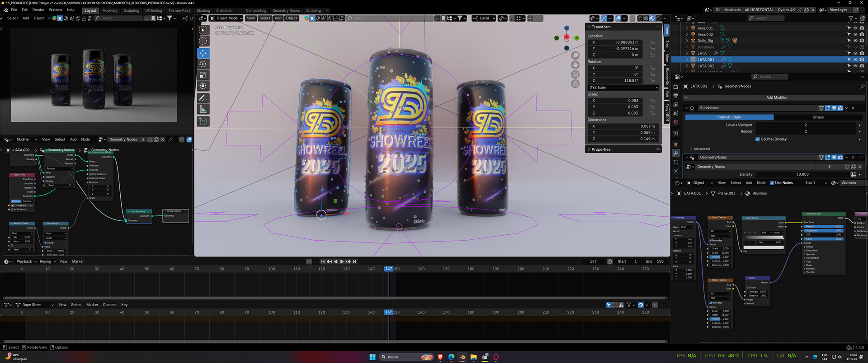Screen dimensions: 868x363
Task: Switch to rendered viewport shading
Action: [658, 19]
